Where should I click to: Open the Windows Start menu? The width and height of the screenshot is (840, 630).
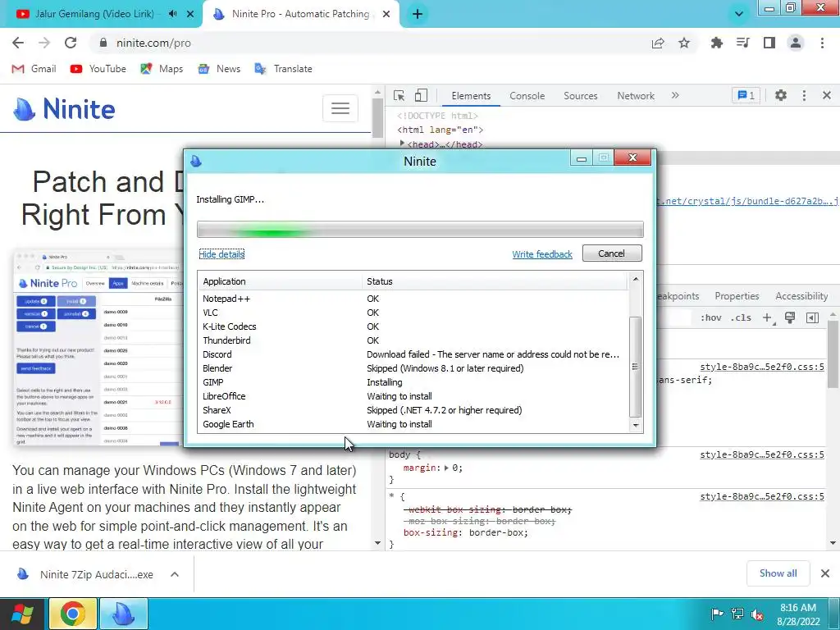[x=22, y=614]
